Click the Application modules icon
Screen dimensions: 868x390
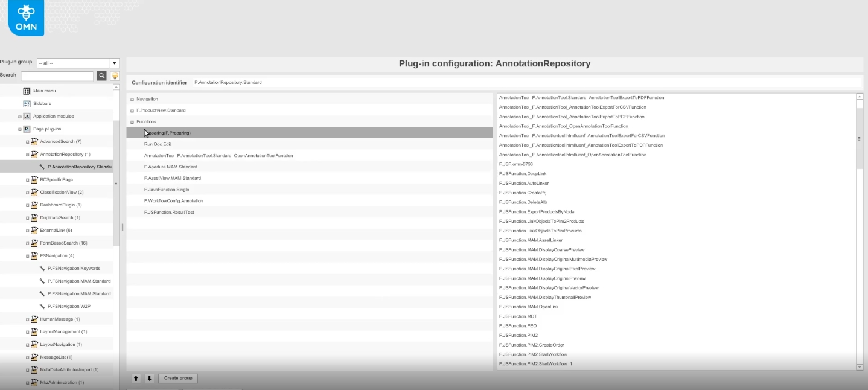(27, 117)
